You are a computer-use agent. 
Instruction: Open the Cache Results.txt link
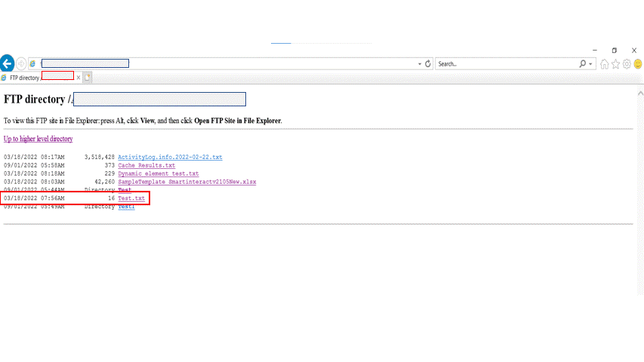coord(146,165)
